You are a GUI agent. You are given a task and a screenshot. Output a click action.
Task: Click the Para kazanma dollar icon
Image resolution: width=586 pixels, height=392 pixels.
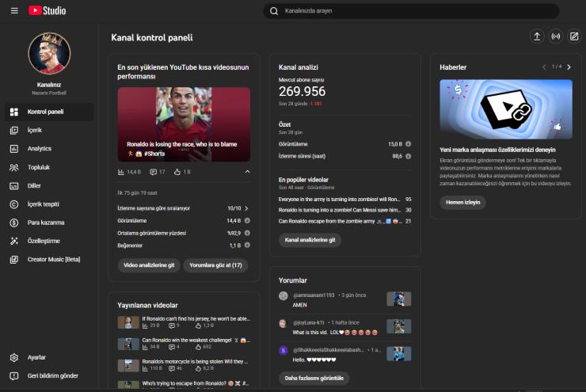pyautogui.click(x=14, y=223)
